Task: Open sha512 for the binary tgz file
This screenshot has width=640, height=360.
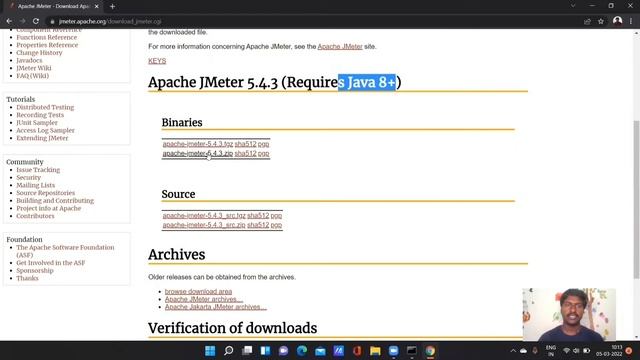Action: (x=245, y=144)
